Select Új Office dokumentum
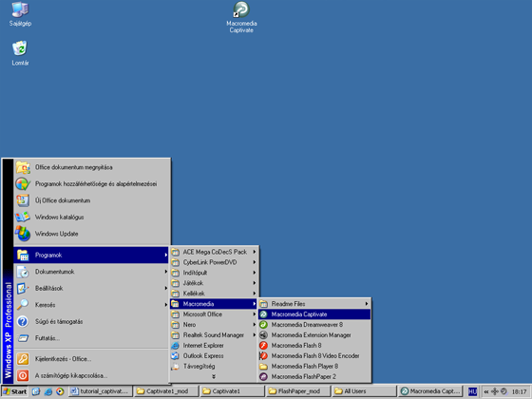The width and height of the screenshot is (532, 399). tap(92, 200)
